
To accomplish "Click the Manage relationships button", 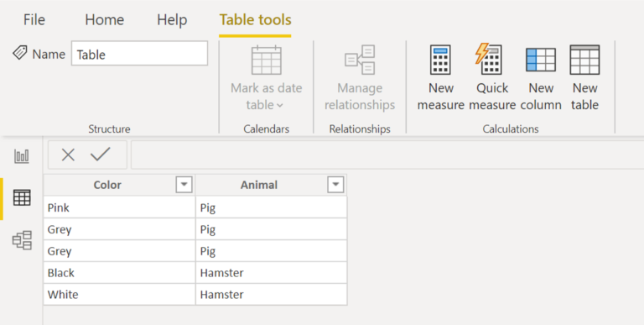I will pos(360,78).
